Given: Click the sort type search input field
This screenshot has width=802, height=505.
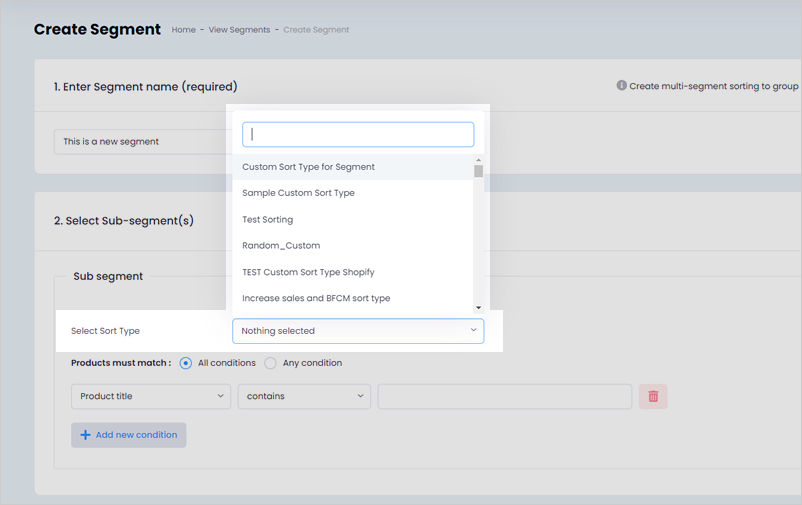Looking at the screenshot, I should 358,135.
